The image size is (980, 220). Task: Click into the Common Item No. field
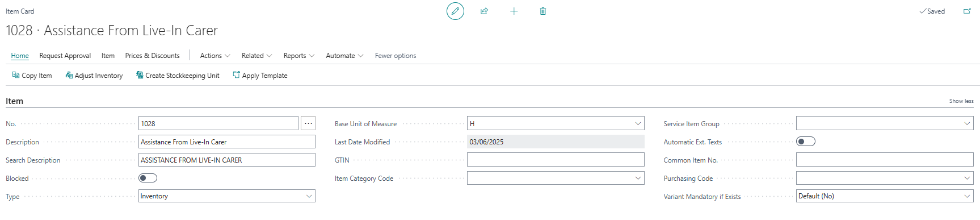click(885, 160)
